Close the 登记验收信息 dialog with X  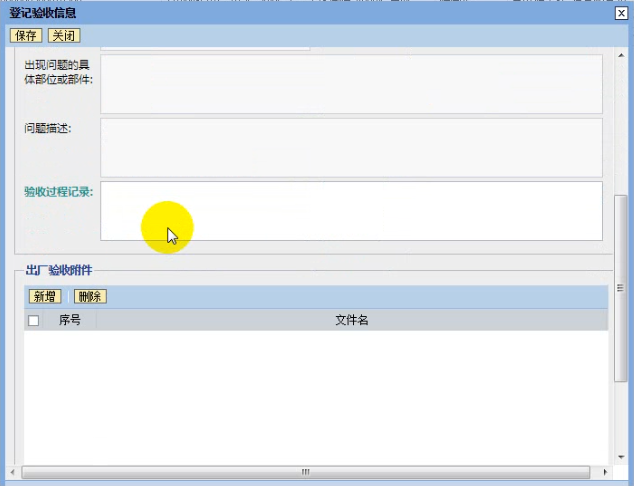click(621, 13)
